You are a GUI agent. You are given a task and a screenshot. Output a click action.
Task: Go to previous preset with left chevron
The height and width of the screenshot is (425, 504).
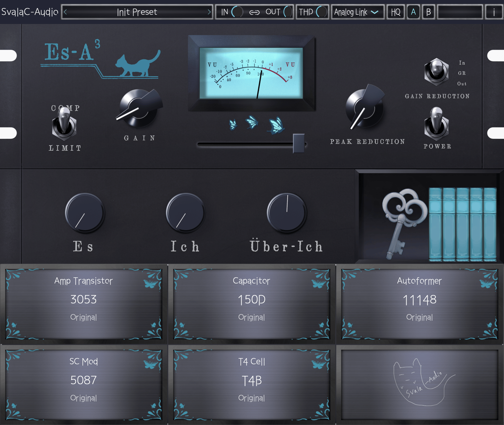(65, 12)
